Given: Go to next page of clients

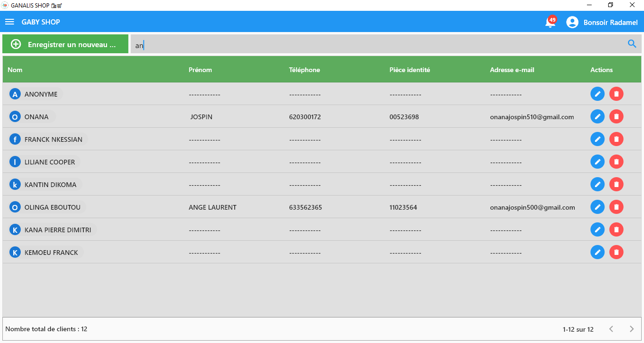Looking at the screenshot, I should [x=632, y=329].
